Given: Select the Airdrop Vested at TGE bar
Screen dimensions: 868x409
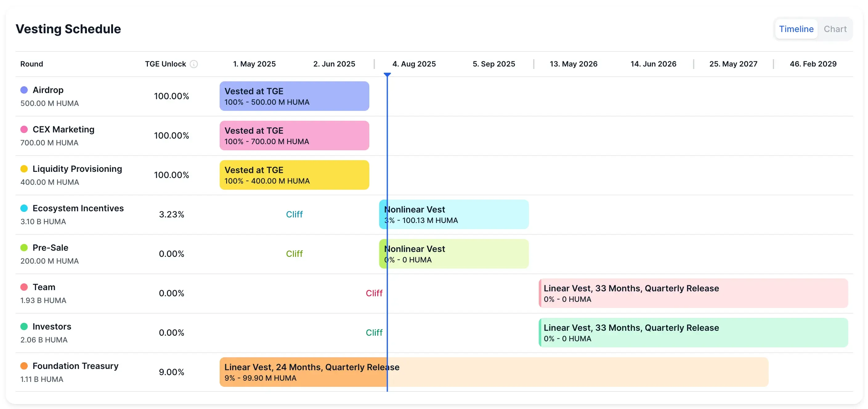Looking at the screenshot, I should pyautogui.click(x=294, y=96).
